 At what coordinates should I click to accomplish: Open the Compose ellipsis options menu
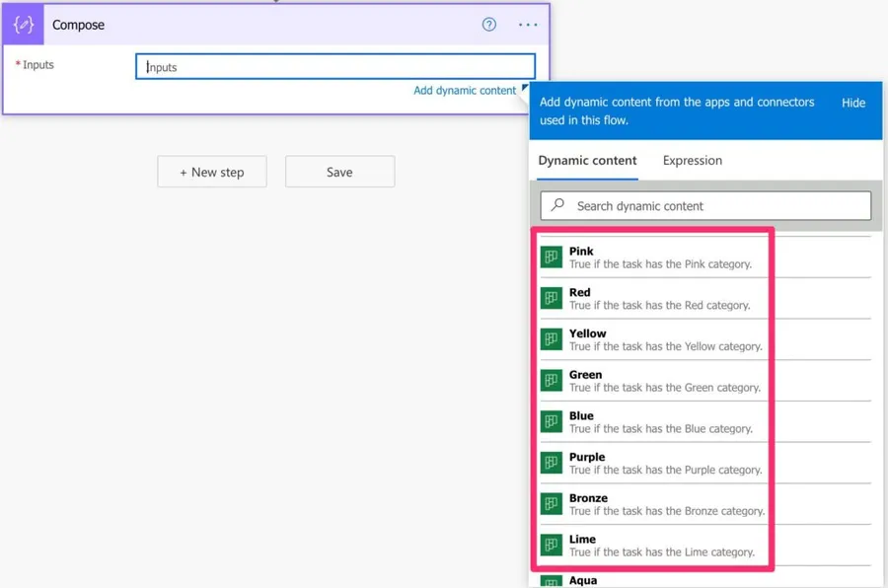(x=528, y=25)
